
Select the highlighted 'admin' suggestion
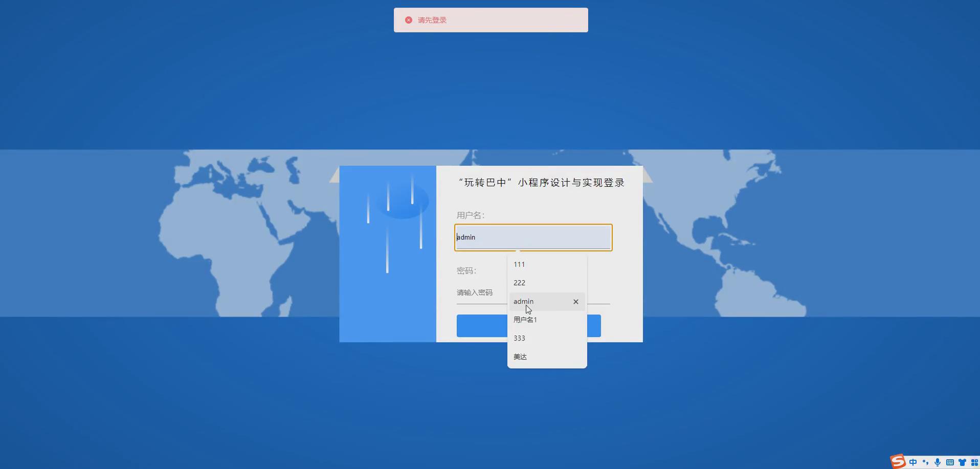[523, 302]
